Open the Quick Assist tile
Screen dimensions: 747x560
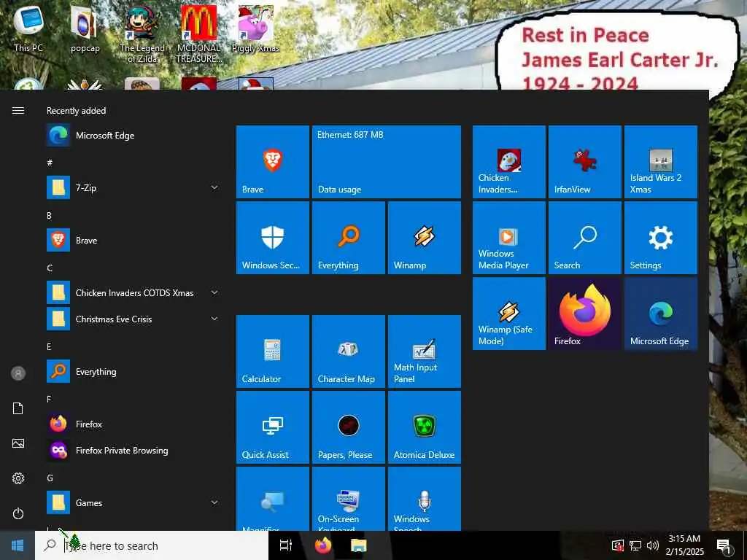click(273, 427)
